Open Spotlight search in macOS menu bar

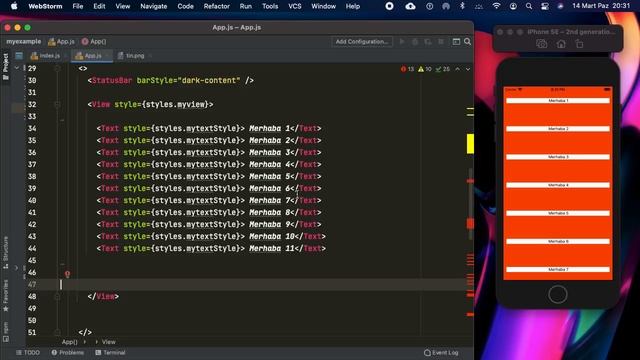point(529,6)
